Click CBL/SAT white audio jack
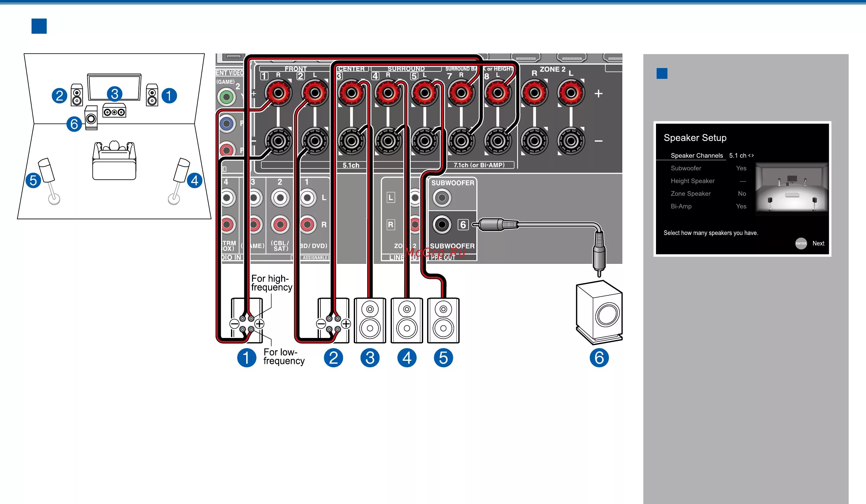 tap(281, 198)
